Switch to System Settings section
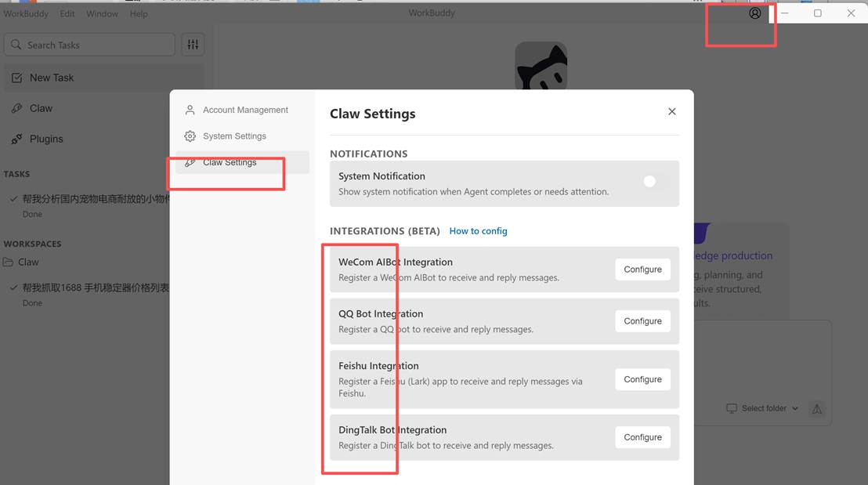The image size is (868, 485). 243,136
